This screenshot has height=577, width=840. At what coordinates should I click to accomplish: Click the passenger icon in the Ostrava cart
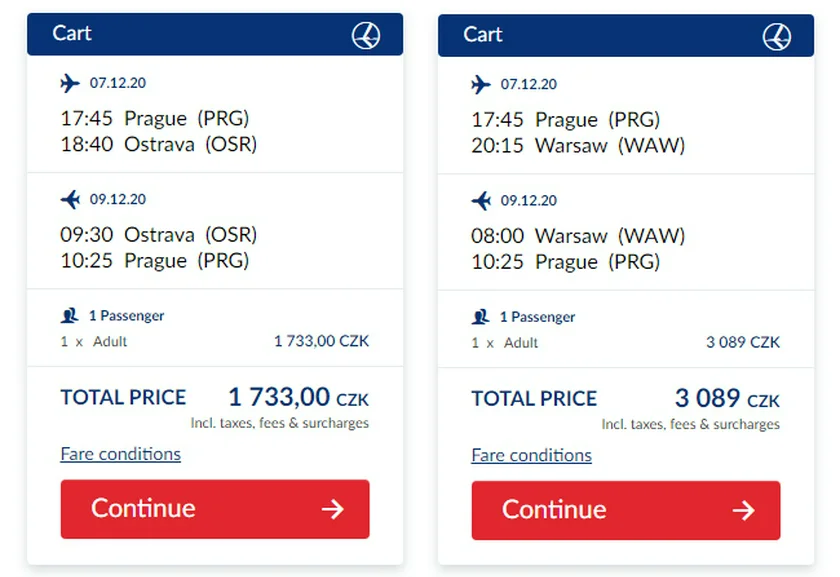coord(70,315)
